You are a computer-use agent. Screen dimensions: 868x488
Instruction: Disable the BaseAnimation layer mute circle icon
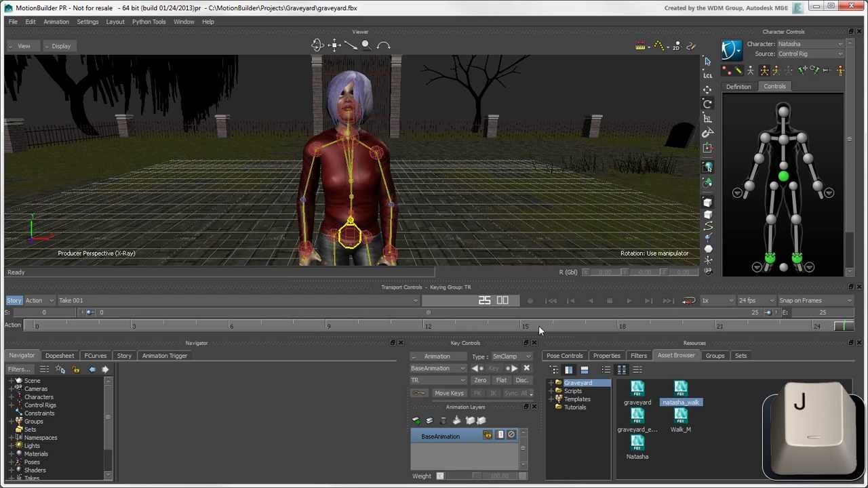pos(511,434)
